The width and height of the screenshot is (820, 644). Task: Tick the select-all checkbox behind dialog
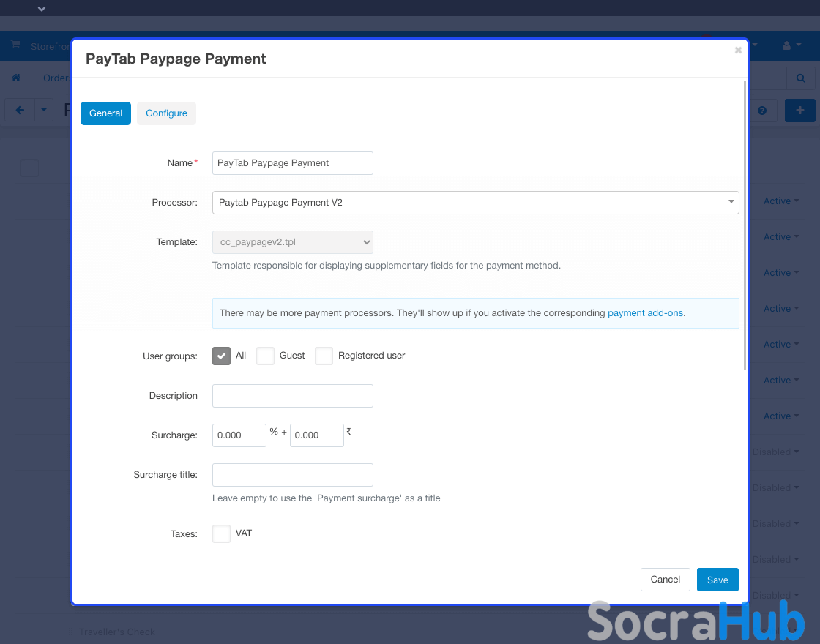(29, 168)
